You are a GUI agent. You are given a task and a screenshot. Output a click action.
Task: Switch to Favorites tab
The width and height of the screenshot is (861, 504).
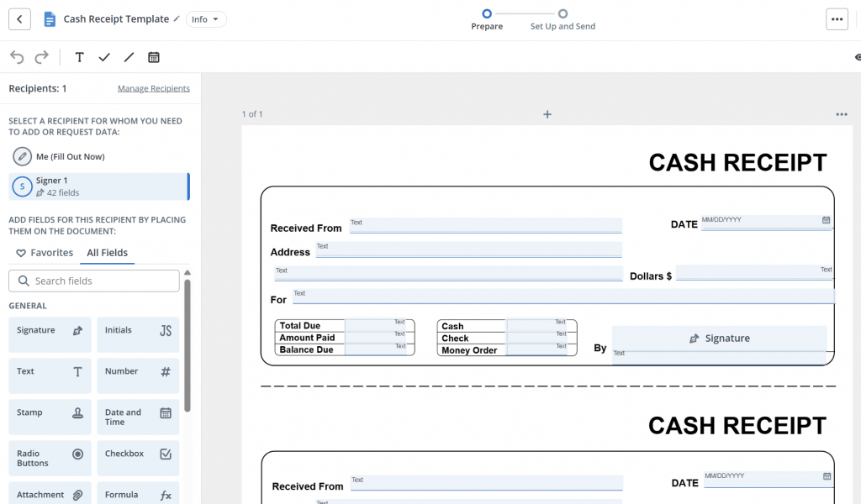coord(45,253)
